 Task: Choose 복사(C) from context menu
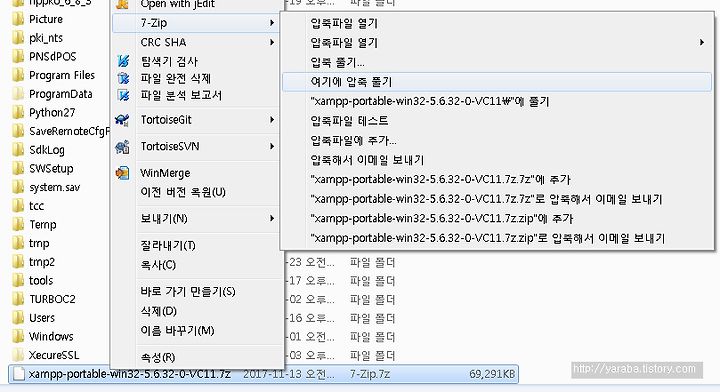tap(196, 265)
